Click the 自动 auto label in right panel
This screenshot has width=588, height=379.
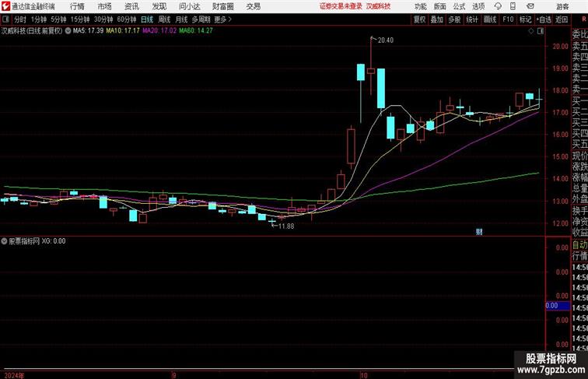point(579,245)
